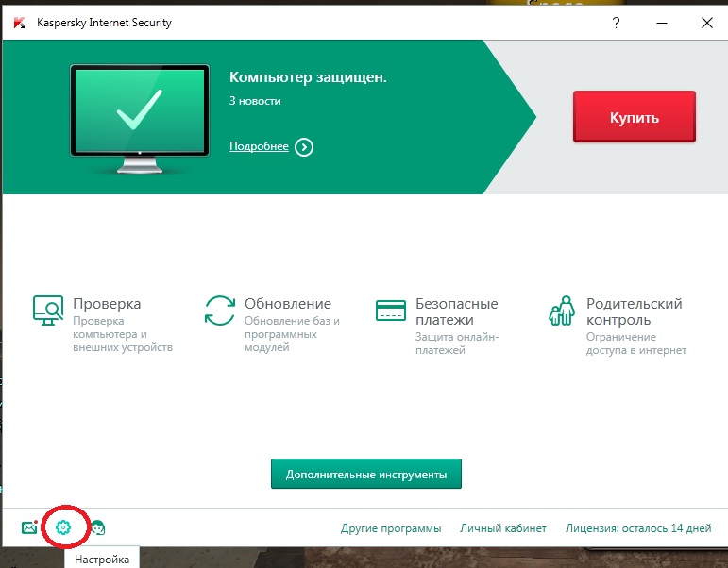Open the Обновление section title

coord(288,304)
